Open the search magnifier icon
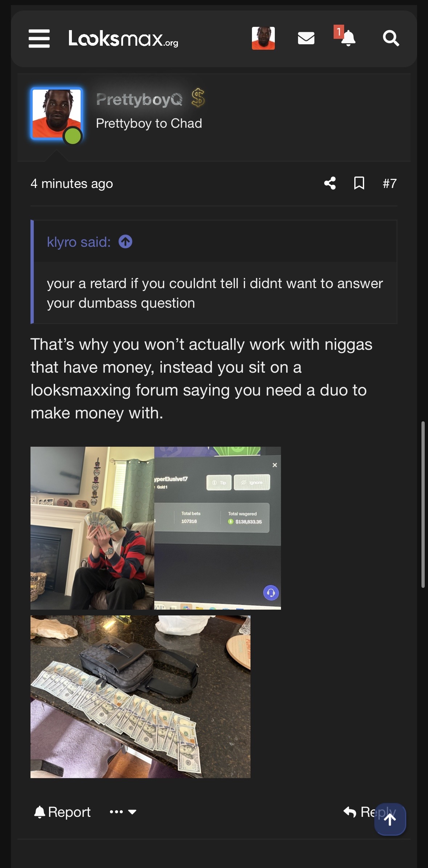Screen dimensions: 428x868 (x=391, y=38)
